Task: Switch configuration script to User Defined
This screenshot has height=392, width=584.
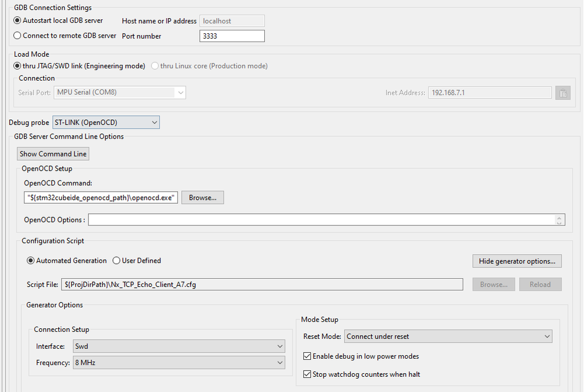Action: click(116, 261)
